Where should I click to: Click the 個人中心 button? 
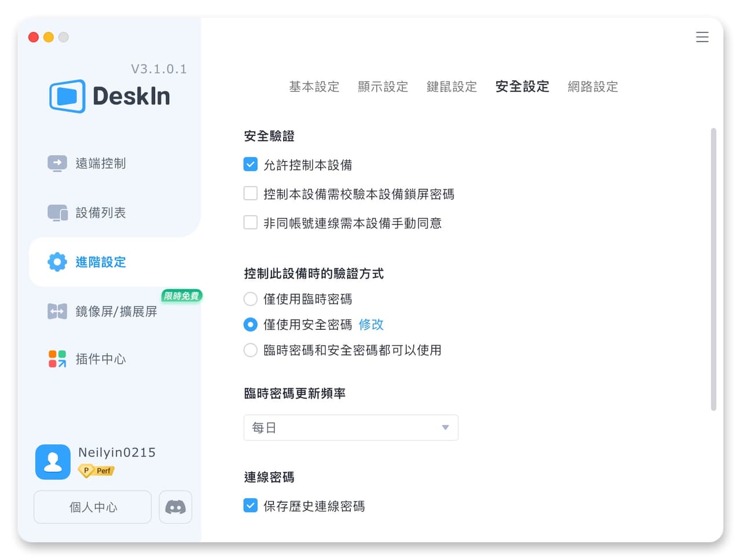click(93, 507)
